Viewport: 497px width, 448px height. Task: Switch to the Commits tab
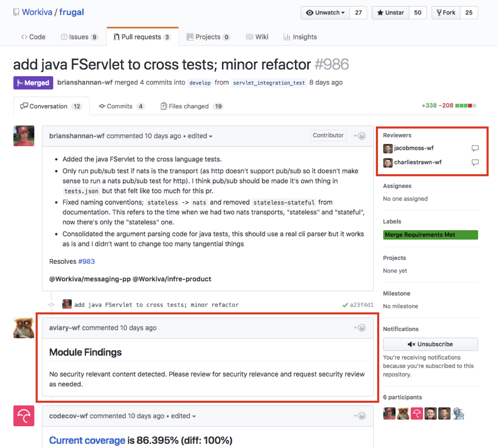click(122, 106)
